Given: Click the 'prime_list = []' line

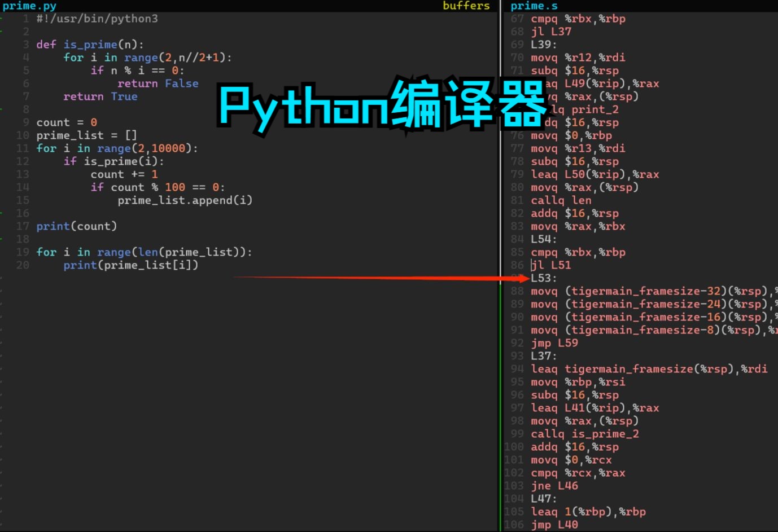Looking at the screenshot, I should point(87,135).
